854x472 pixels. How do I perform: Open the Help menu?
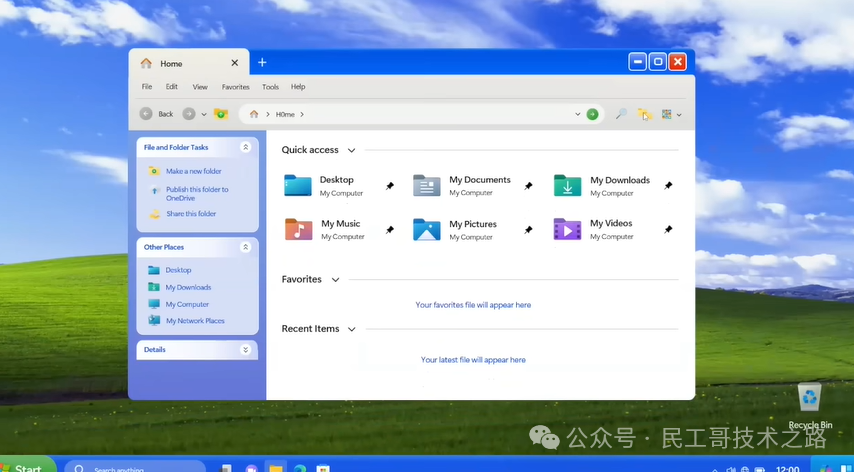click(298, 87)
